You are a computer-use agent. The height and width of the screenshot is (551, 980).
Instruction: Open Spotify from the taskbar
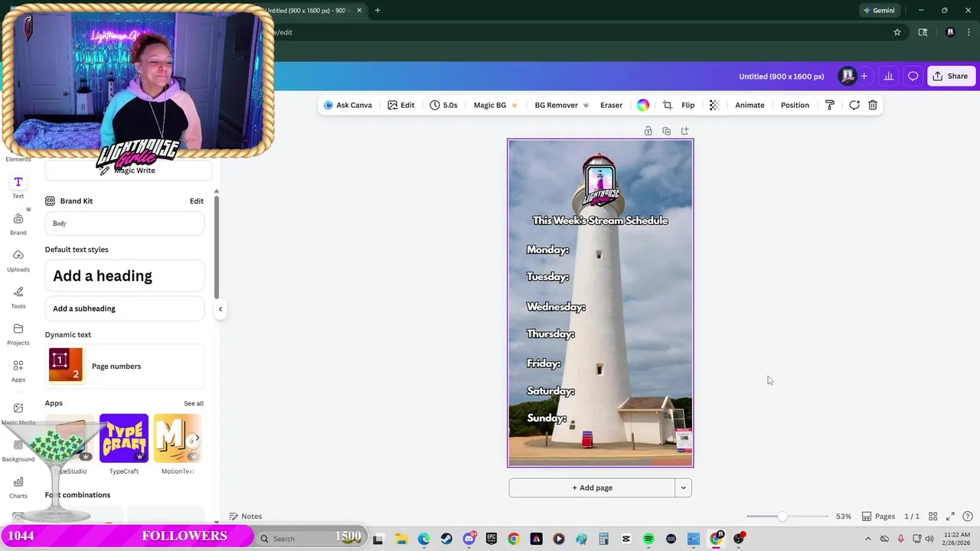[648, 539]
